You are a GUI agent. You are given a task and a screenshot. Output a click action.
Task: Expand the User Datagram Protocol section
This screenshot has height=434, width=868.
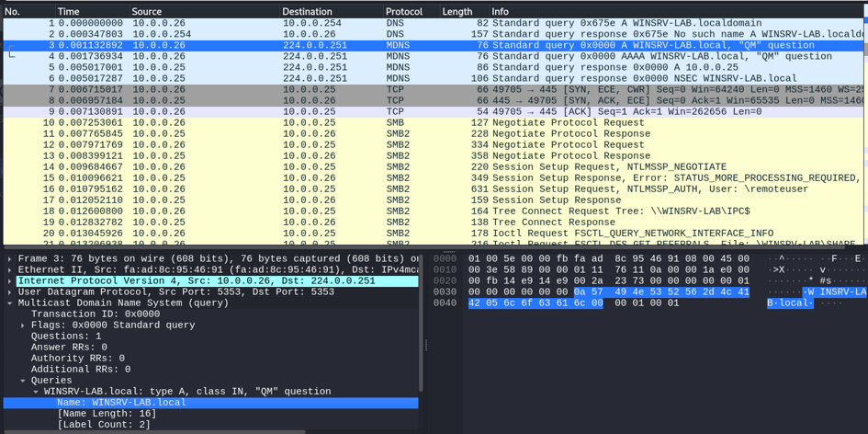point(10,292)
